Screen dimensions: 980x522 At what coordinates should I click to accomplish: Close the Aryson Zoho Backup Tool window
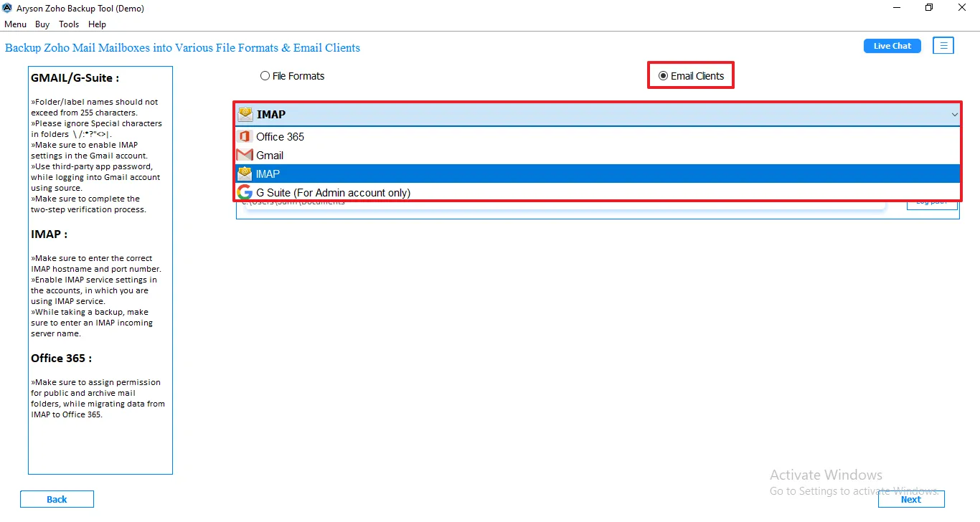pos(963,8)
